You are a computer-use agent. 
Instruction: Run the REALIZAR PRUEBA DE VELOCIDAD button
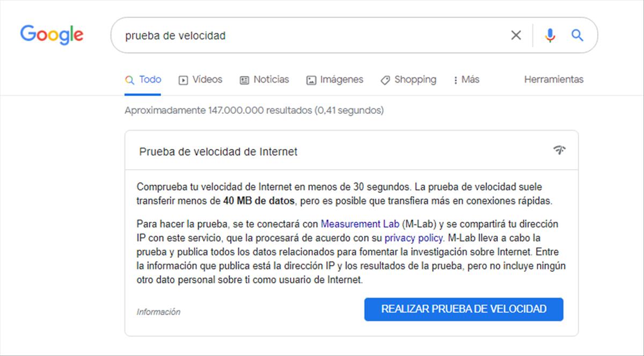464,309
